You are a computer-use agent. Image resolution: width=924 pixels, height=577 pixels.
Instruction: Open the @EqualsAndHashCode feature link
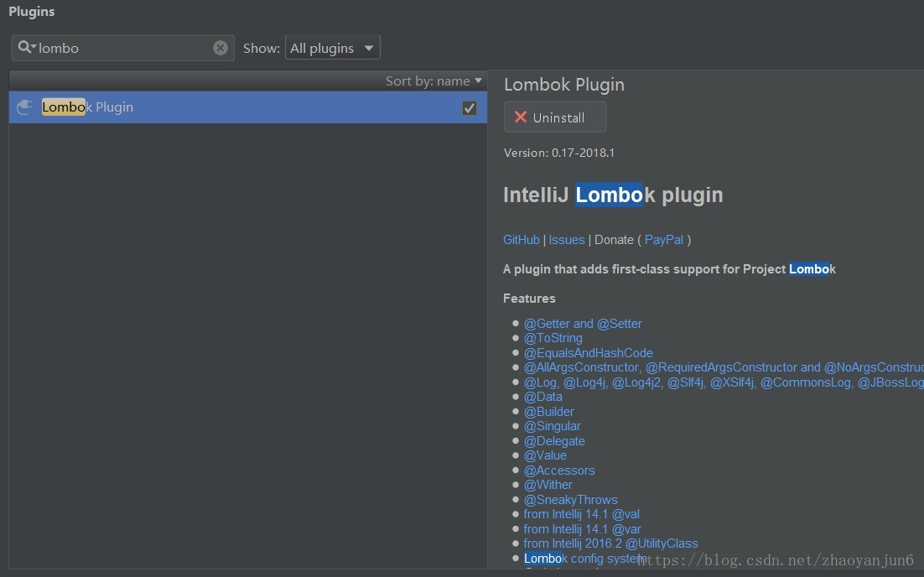pyautogui.click(x=588, y=353)
